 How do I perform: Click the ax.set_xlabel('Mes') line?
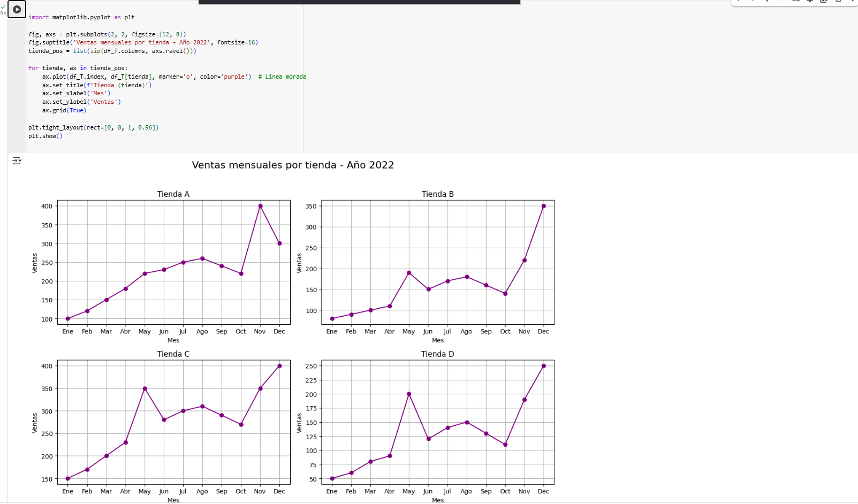(x=76, y=93)
